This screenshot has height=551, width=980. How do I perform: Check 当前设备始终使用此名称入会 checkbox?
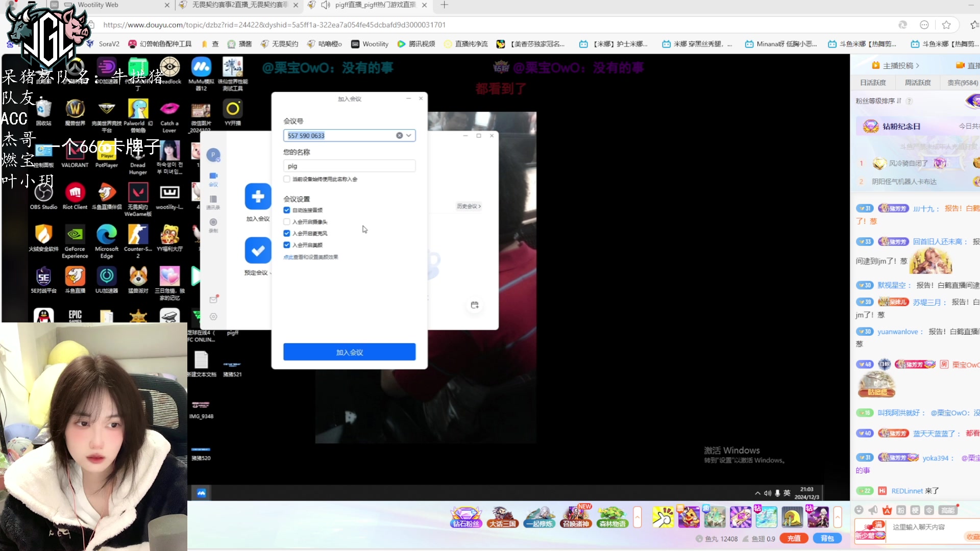pyautogui.click(x=287, y=179)
